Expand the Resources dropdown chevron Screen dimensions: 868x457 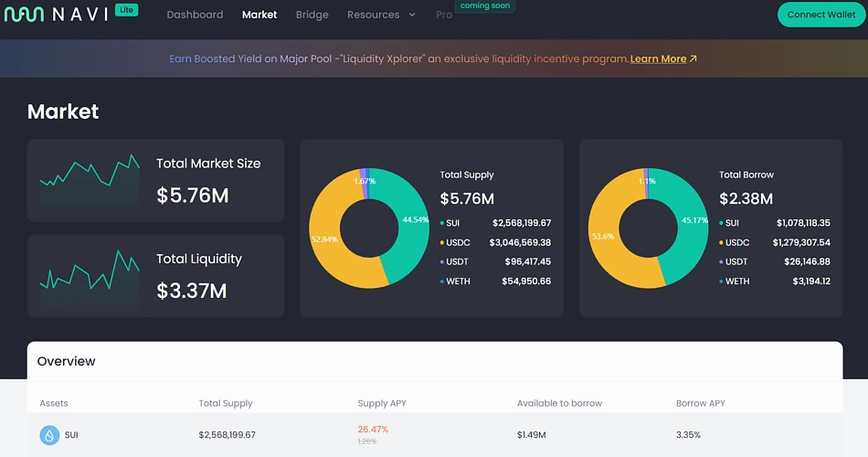click(x=412, y=15)
